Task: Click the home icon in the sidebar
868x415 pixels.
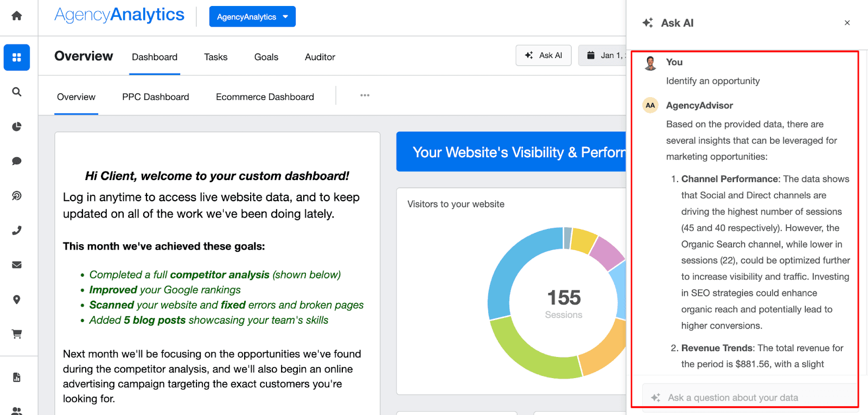Action: (17, 16)
